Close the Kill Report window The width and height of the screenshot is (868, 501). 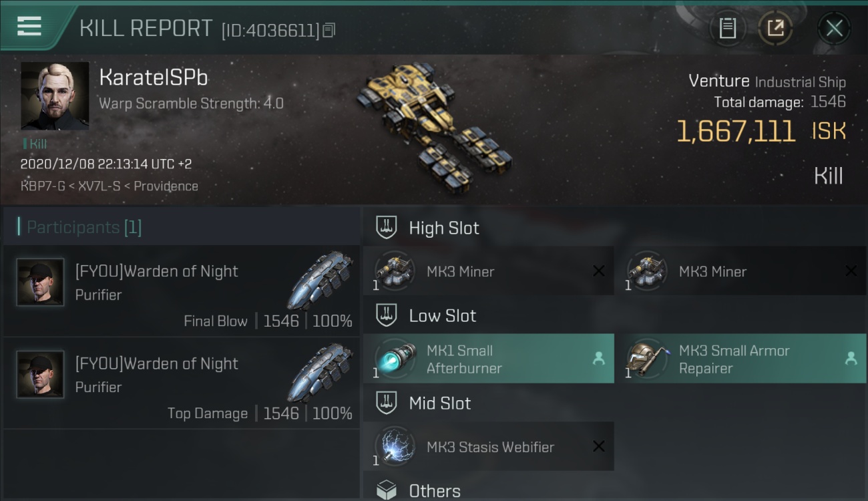pos(834,28)
